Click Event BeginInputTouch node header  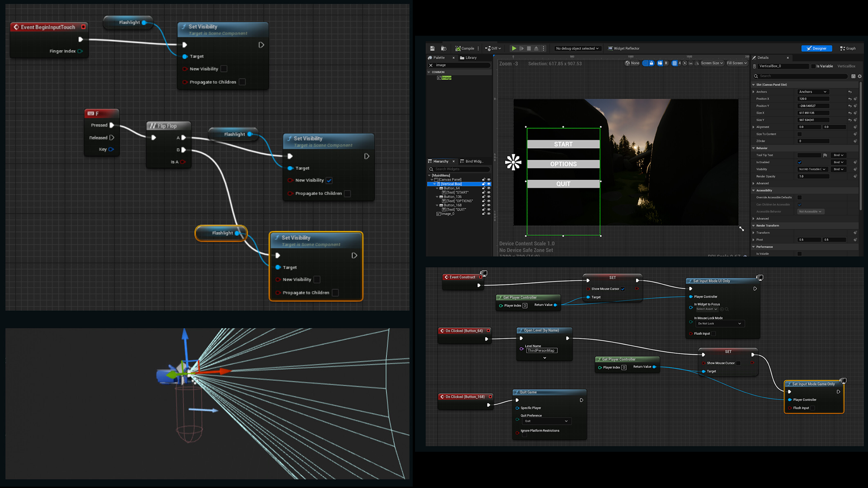click(49, 27)
